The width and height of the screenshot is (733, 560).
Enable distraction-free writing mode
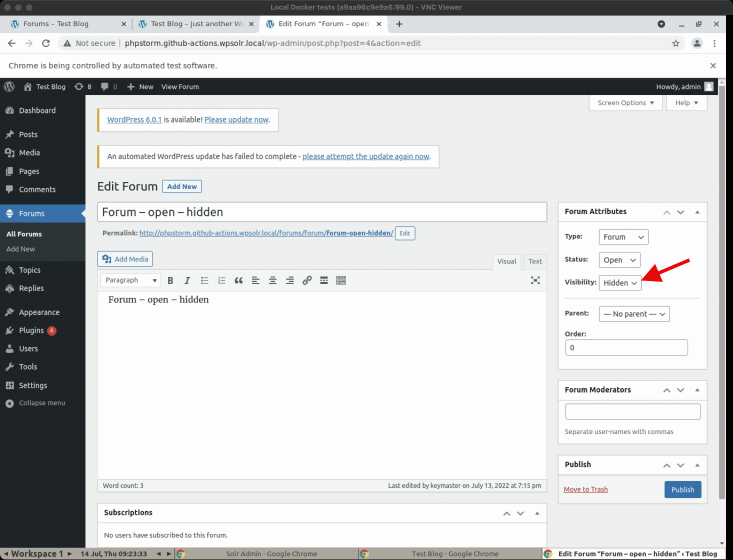[x=535, y=280]
